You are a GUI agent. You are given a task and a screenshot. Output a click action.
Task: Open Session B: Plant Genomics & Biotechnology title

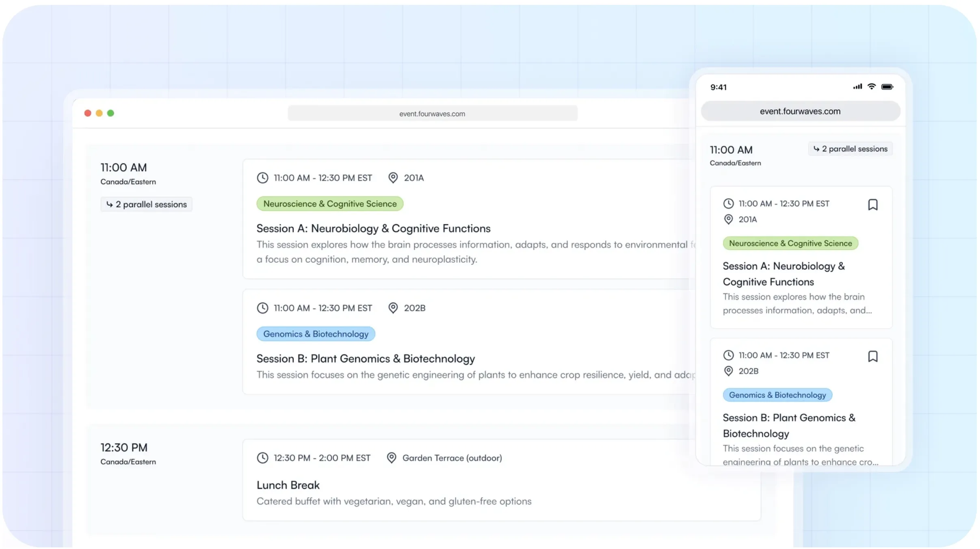[x=365, y=359]
